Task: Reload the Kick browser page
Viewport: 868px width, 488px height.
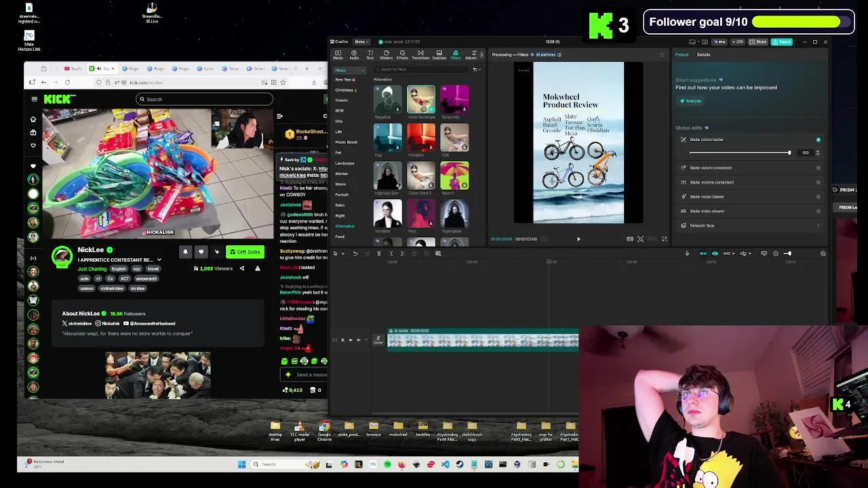Action: [x=67, y=82]
